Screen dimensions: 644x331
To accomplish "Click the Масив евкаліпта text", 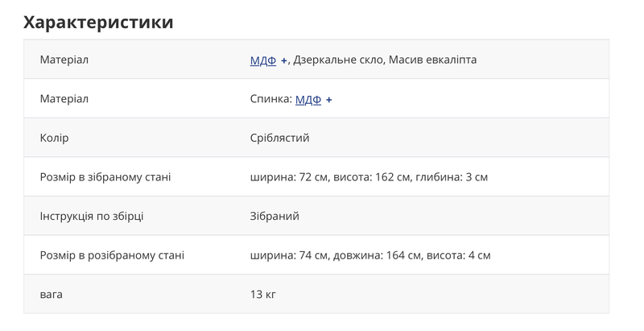I will click(x=432, y=60).
